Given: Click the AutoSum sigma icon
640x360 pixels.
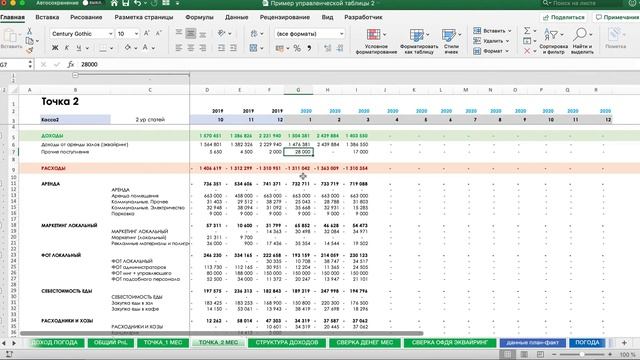Looking at the screenshot, I should click(527, 31).
